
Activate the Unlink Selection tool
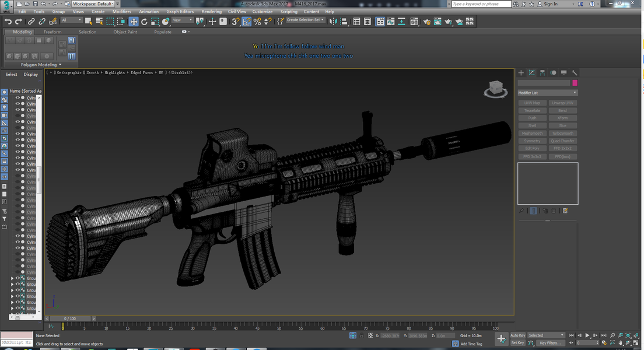[42, 22]
